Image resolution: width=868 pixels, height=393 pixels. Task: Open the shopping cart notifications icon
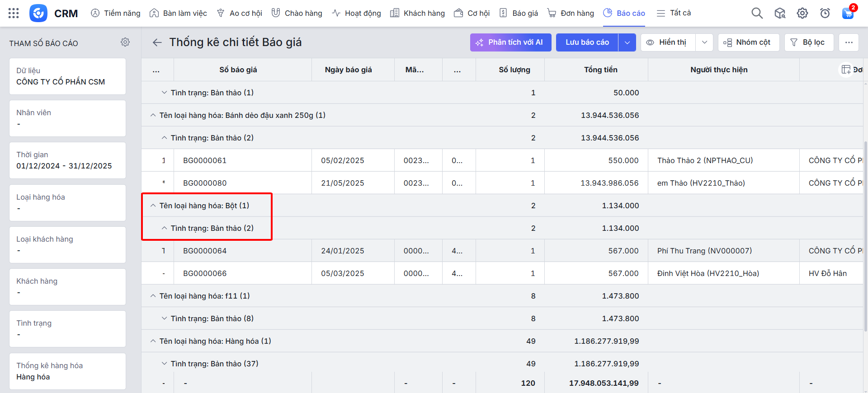(x=848, y=13)
